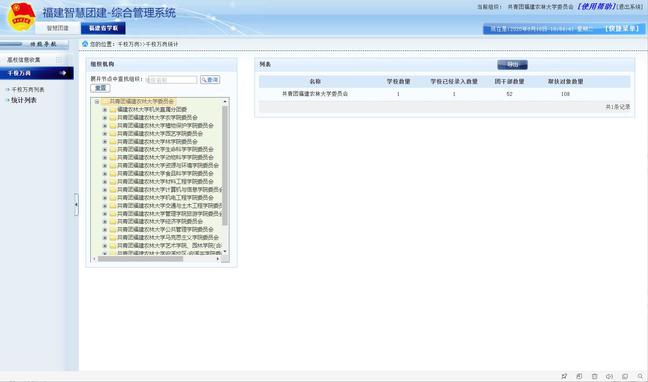
Task: Click folder icon of 动物科学学院委员会 node
Action: [113, 158]
